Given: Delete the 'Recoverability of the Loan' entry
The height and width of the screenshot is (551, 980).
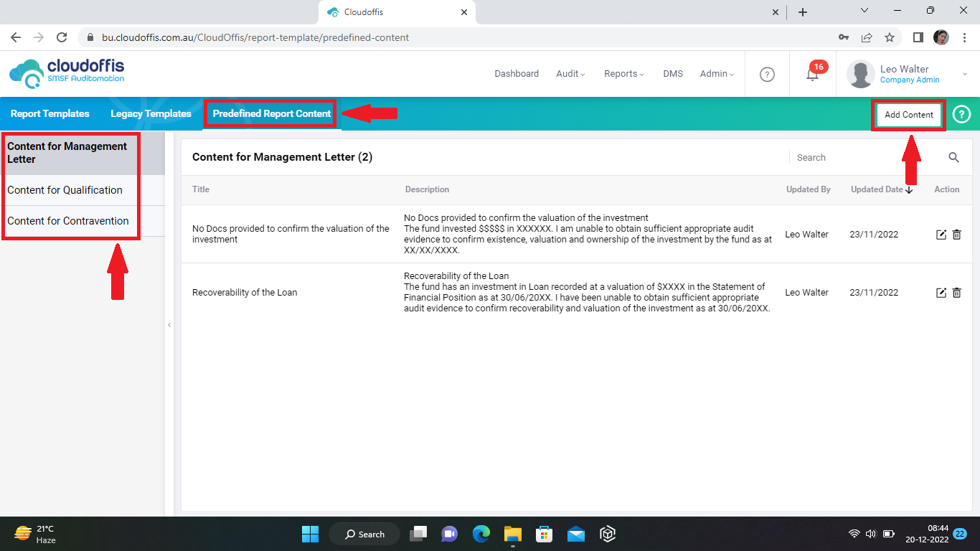Looking at the screenshot, I should 956,293.
